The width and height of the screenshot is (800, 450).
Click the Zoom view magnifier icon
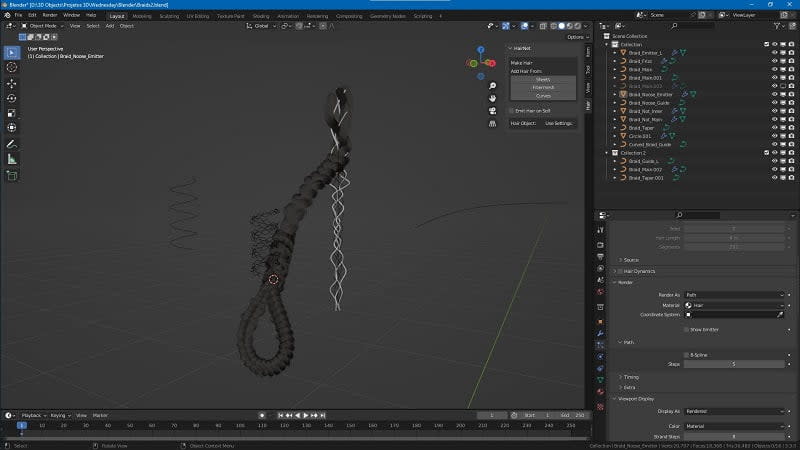tap(493, 86)
